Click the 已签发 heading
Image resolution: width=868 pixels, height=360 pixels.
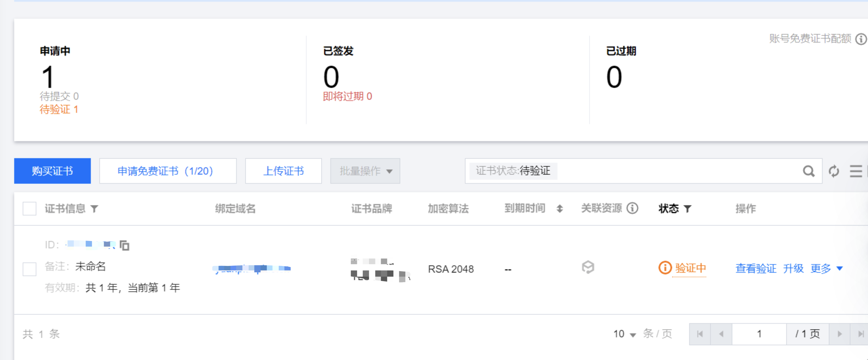pos(338,51)
